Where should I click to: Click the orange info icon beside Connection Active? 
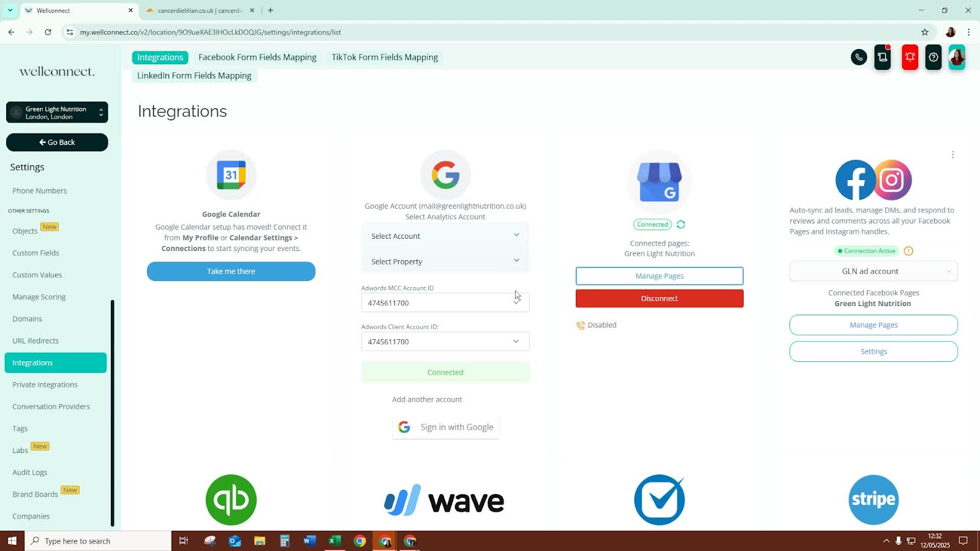coord(908,251)
